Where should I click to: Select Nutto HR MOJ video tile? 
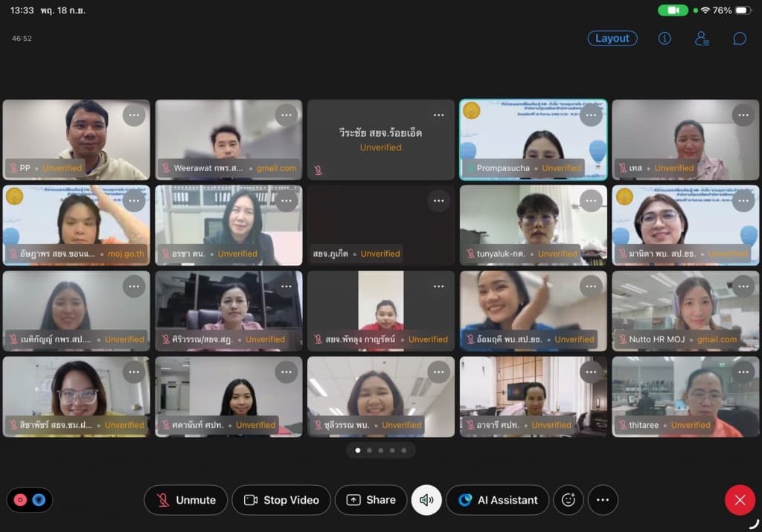click(x=685, y=311)
